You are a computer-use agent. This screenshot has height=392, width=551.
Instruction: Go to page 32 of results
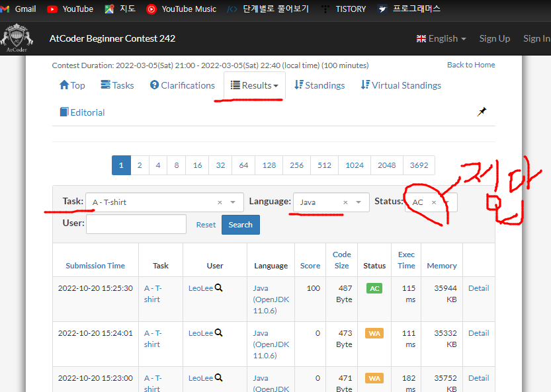click(220, 165)
